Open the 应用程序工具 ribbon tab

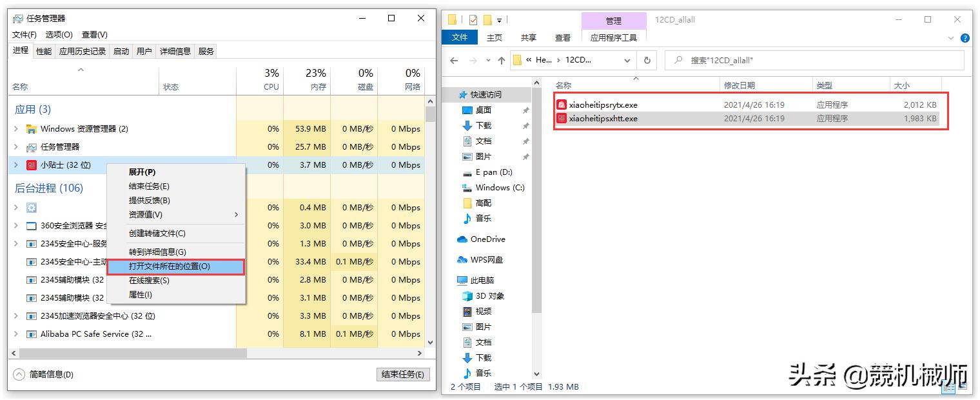pyautogui.click(x=613, y=38)
